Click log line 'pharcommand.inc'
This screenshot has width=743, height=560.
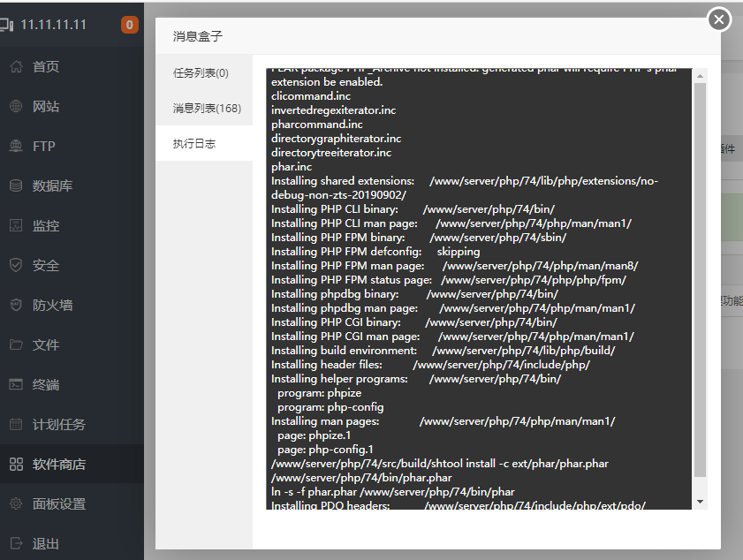(317, 125)
